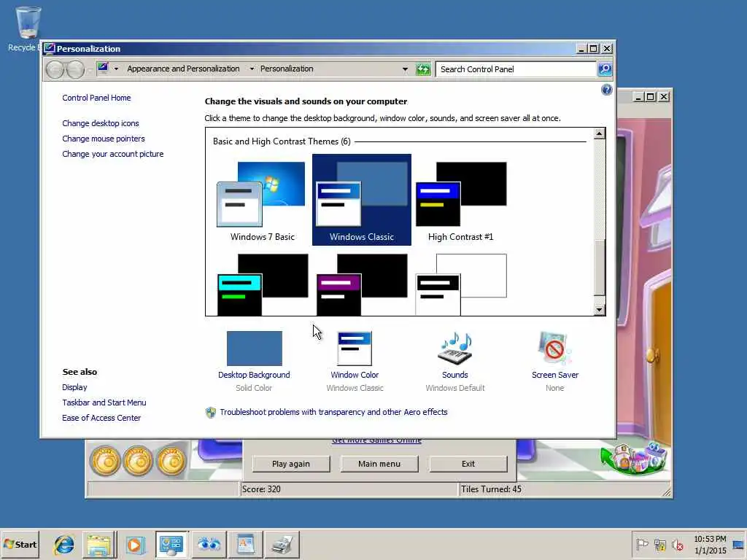This screenshot has width=747, height=560.
Task: Click the Personalization breadcrumb
Action: (287, 69)
